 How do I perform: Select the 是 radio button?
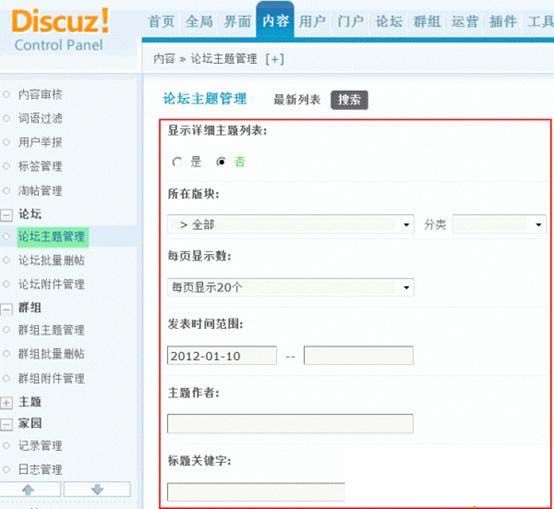[177, 162]
